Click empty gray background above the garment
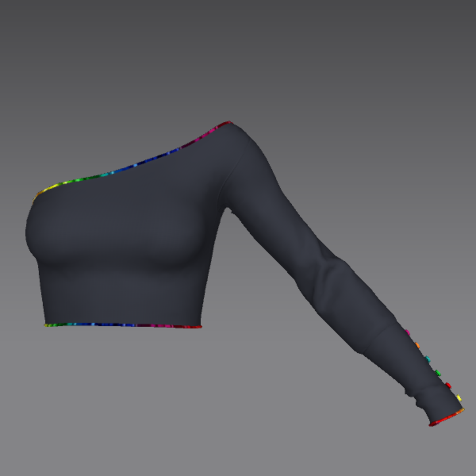This screenshot has height=476, width=476. click(x=238, y=48)
